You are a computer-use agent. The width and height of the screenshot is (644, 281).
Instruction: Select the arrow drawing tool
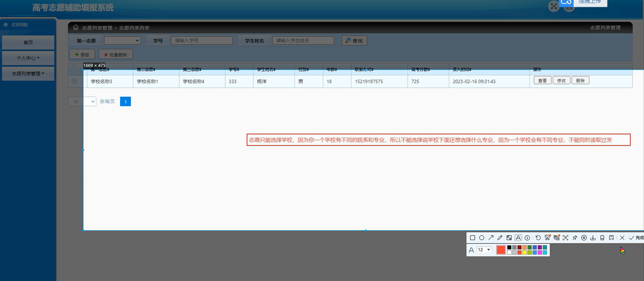(x=491, y=238)
